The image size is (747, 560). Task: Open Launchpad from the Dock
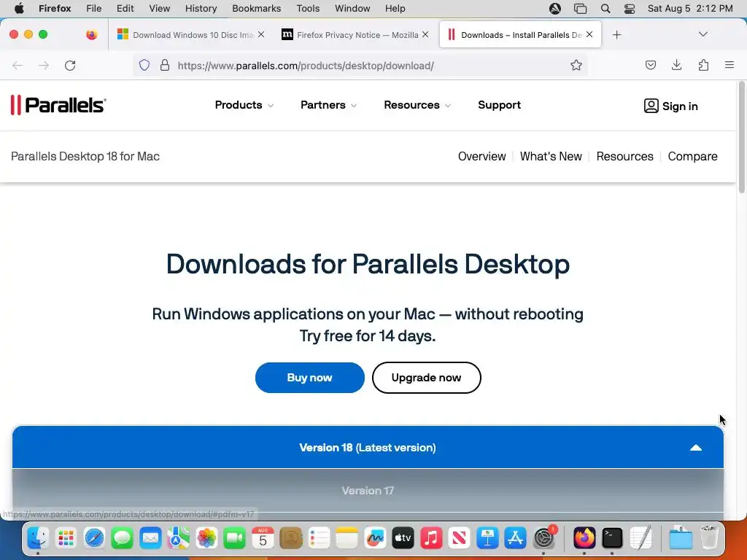(x=66, y=539)
